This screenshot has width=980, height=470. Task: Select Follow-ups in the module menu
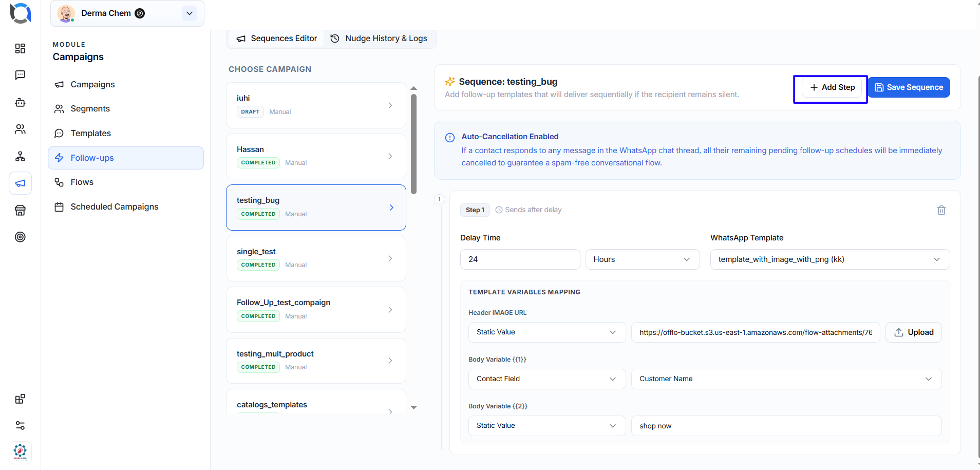(126, 158)
